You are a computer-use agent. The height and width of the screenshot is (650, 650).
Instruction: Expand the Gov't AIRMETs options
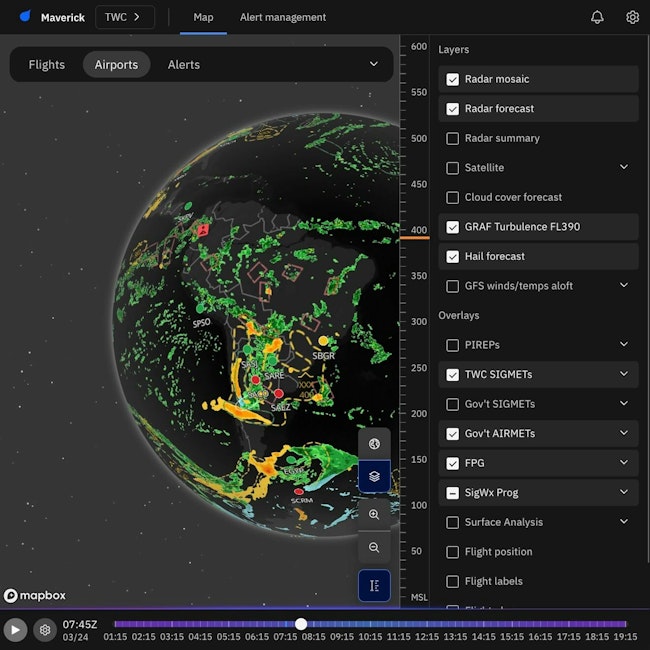(623, 433)
